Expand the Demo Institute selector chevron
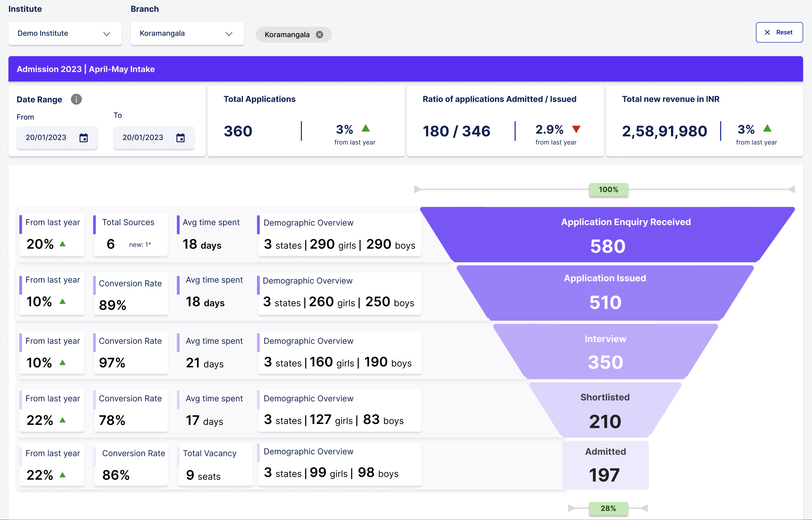The image size is (812, 520). (107, 34)
